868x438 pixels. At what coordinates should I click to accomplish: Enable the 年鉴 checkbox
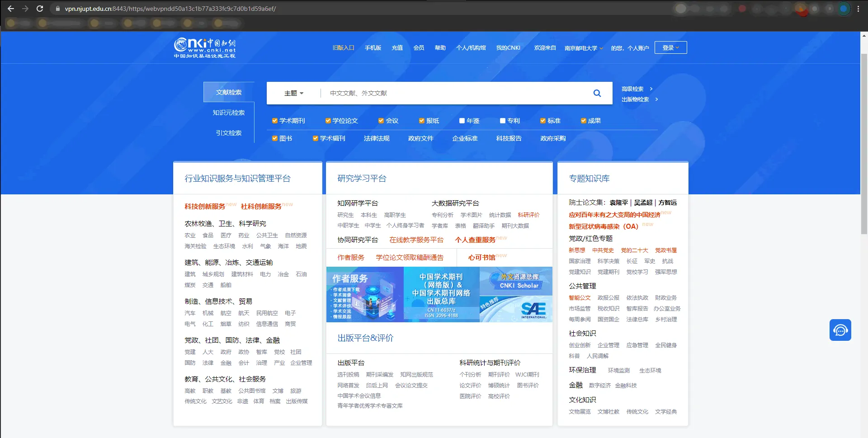(x=462, y=121)
